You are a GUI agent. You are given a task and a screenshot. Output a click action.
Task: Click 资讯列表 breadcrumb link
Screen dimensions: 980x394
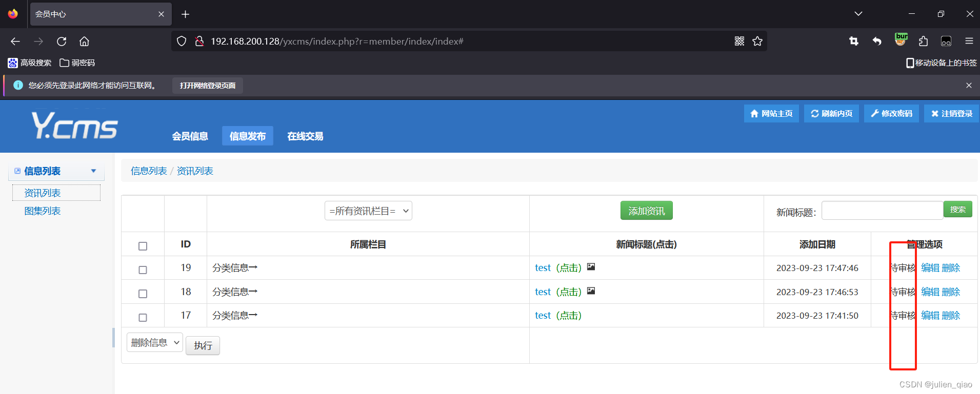[x=195, y=171]
